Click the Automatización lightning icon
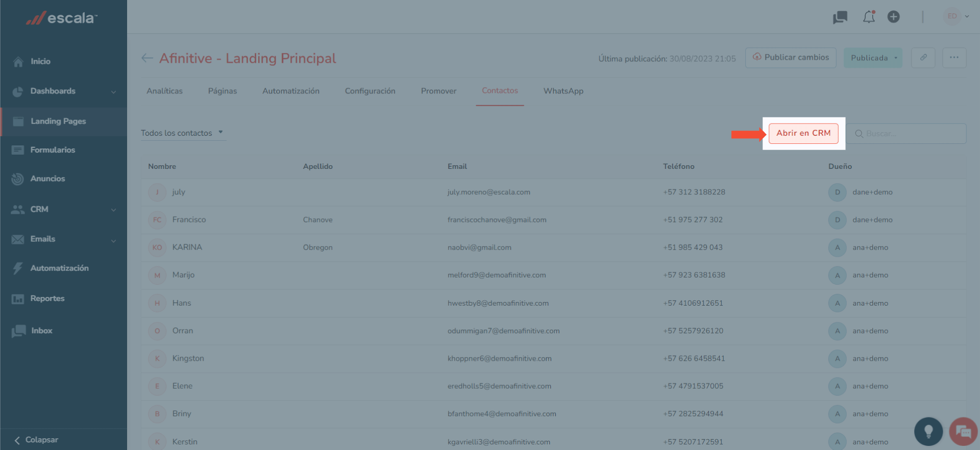The image size is (980, 450). [x=18, y=268]
